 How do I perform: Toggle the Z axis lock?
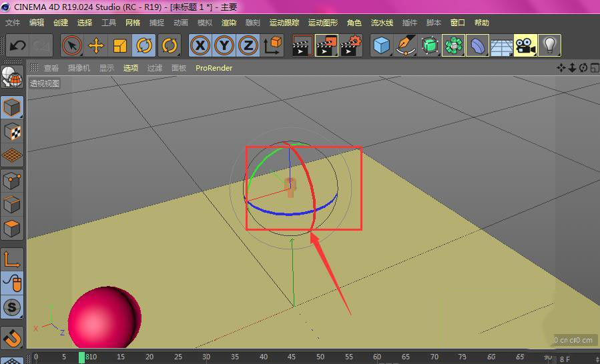[x=248, y=46]
